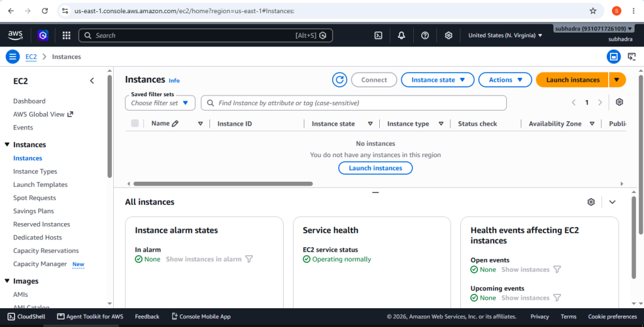Collapse the Instances sidebar section
This screenshot has height=327, width=644.
click(7, 145)
